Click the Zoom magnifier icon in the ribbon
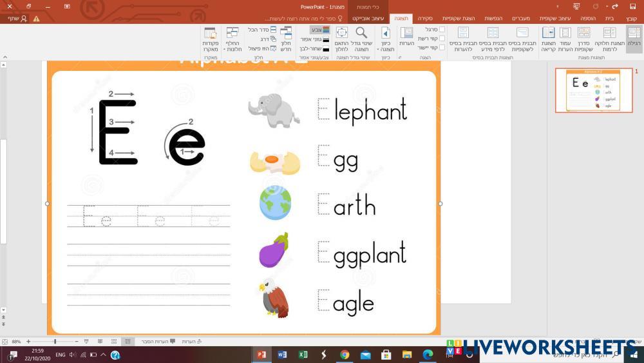 (361, 33)
